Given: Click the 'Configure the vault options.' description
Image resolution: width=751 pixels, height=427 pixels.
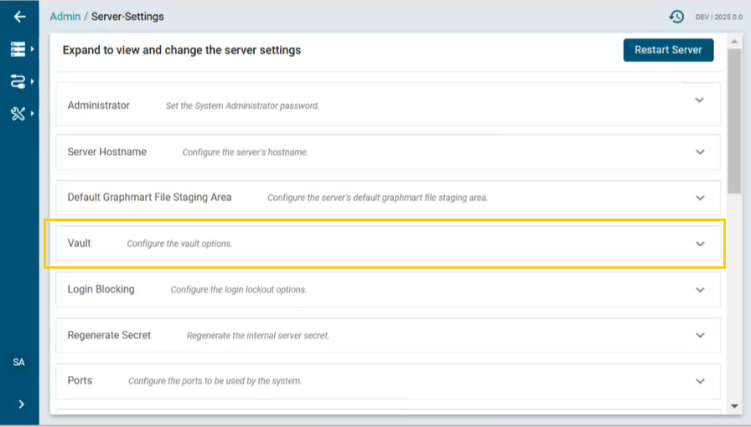Looking at the screenshot, I should (x=180, y=244).
